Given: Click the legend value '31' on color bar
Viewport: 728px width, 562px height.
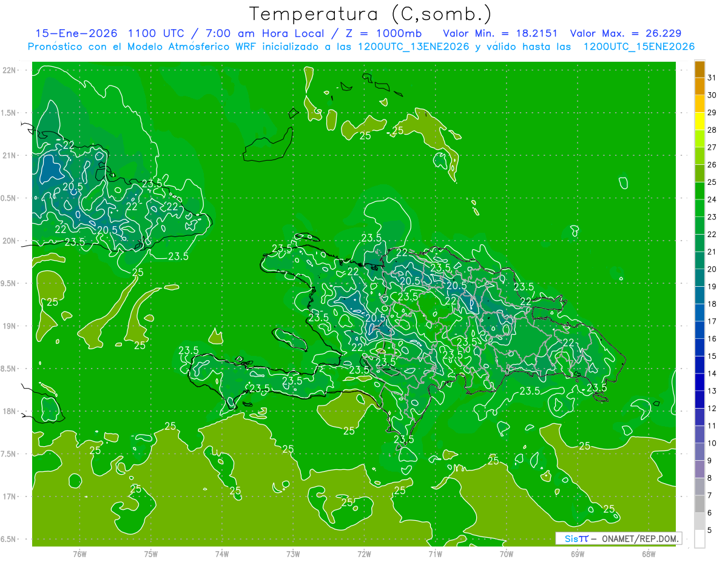Looking at the screenshot, I should click(x=712, y=78).
